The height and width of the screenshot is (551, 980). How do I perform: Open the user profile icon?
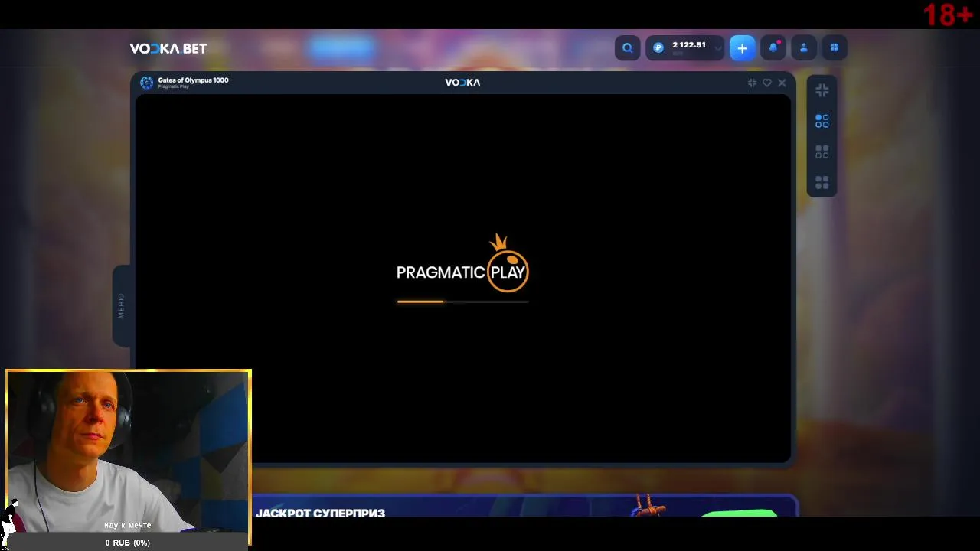pyautogui.click(x=804, y=48)
